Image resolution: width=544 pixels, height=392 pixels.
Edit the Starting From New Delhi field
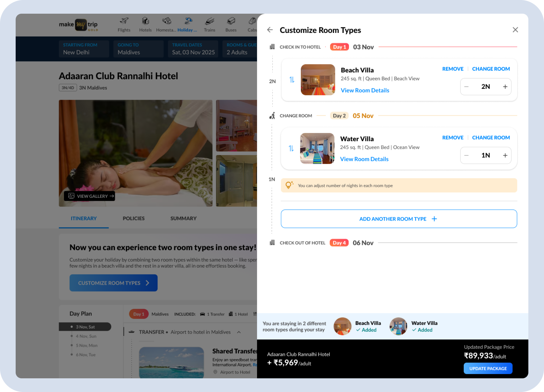coord(84,49)
